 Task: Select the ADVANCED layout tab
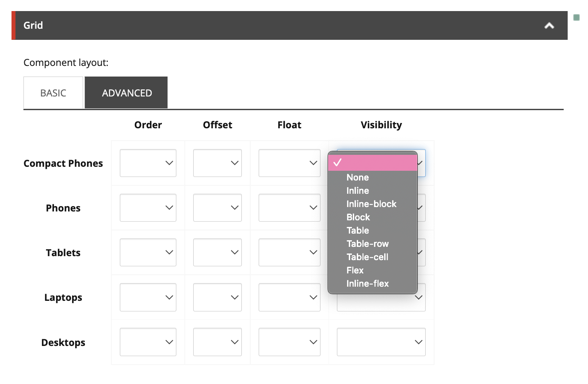click(126, 93)
